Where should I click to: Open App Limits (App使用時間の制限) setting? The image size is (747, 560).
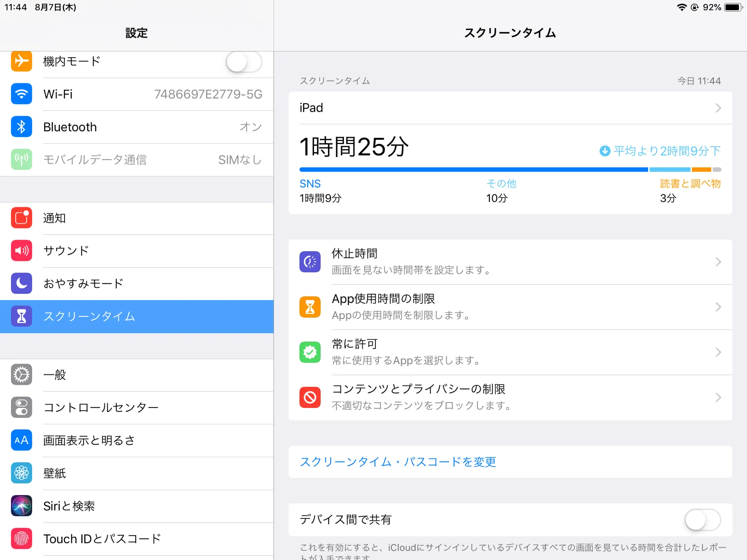(510, 307)
